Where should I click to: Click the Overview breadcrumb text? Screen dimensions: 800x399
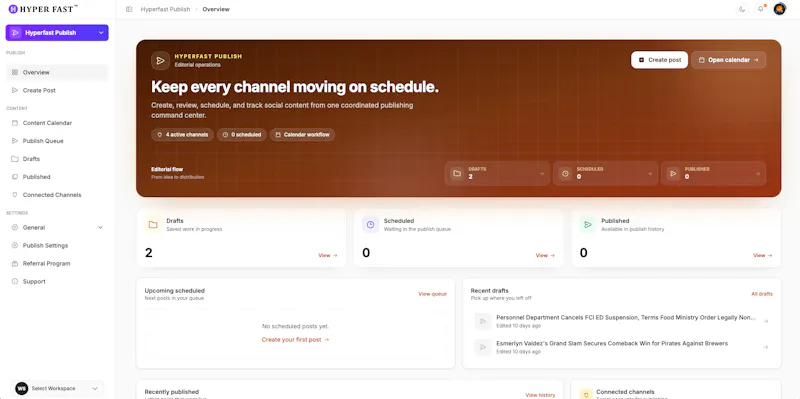[216, 9]
